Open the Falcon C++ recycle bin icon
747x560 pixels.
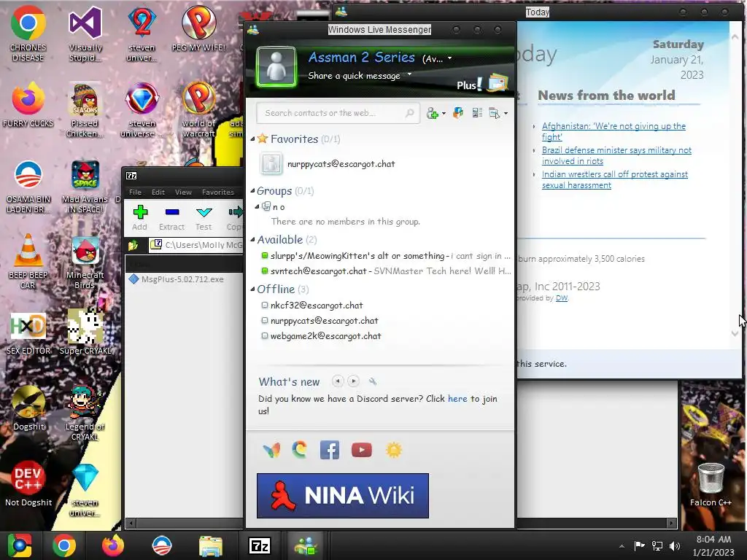(711, 484)
